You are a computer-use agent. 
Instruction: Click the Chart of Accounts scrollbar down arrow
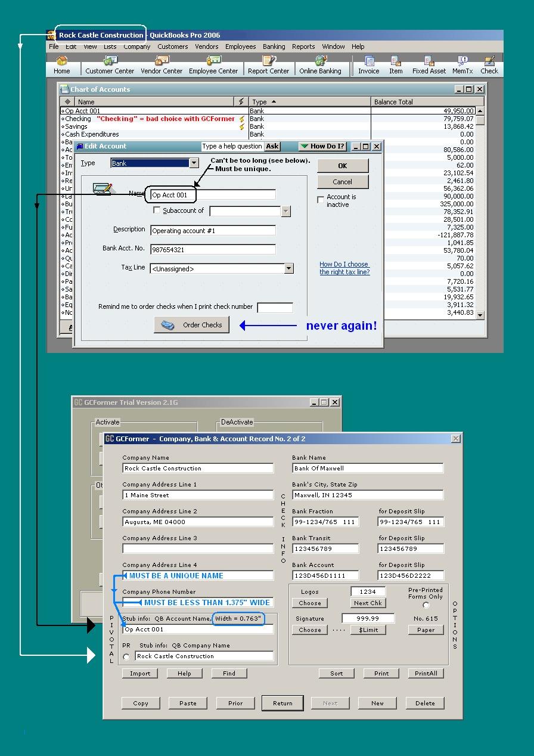[x=480, y=315]
